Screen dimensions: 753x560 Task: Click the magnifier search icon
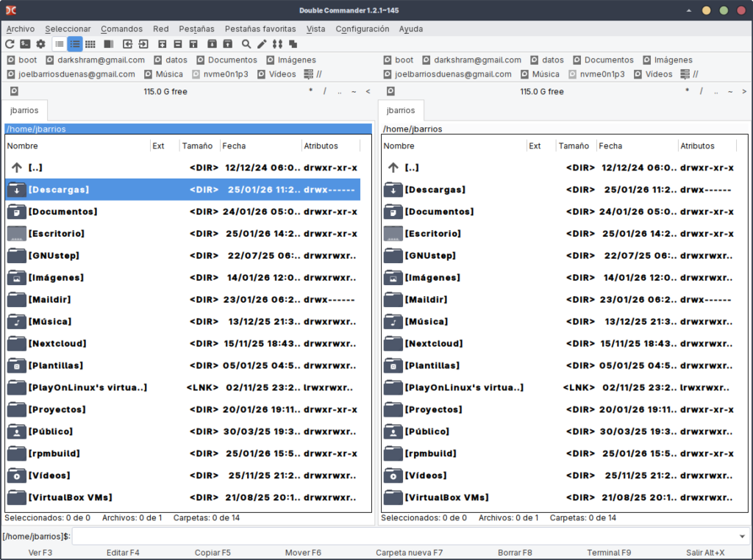(x=246, y=44)
